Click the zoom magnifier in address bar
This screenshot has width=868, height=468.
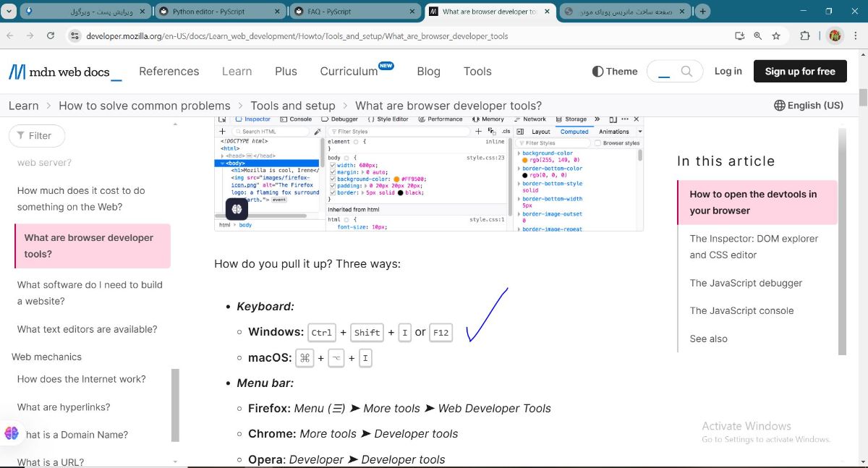[757, 35]
